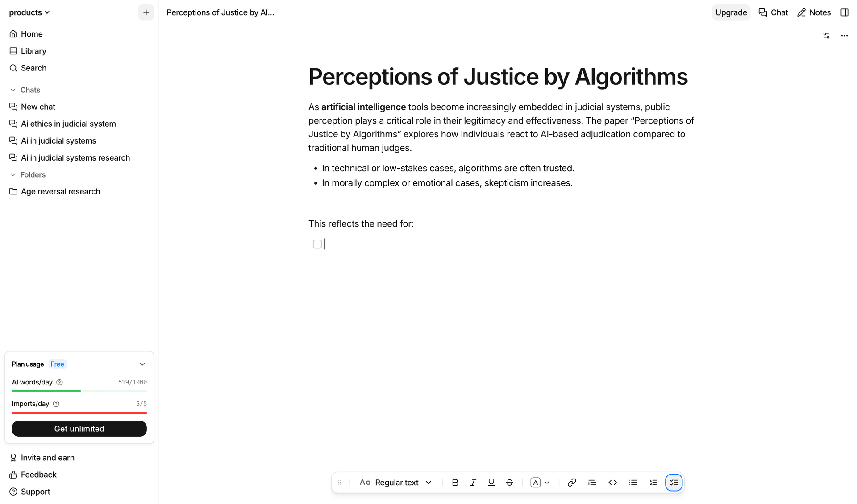This screenshot has width=857, height=504.
Task: Click the code block icon
Action: tap(612, 483)
